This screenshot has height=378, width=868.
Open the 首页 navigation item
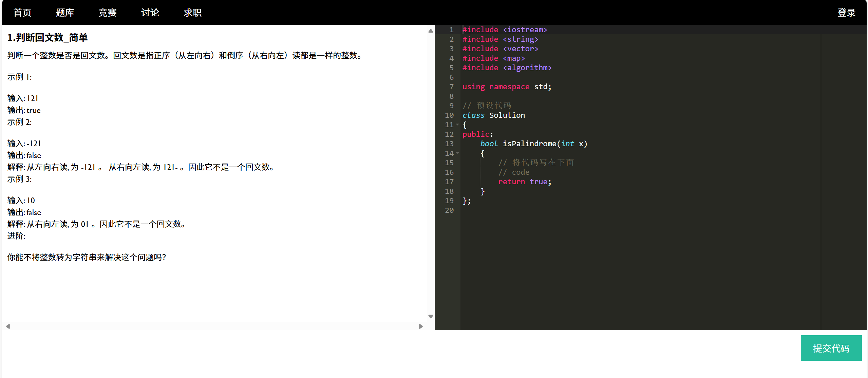click(x=22, y=13)
